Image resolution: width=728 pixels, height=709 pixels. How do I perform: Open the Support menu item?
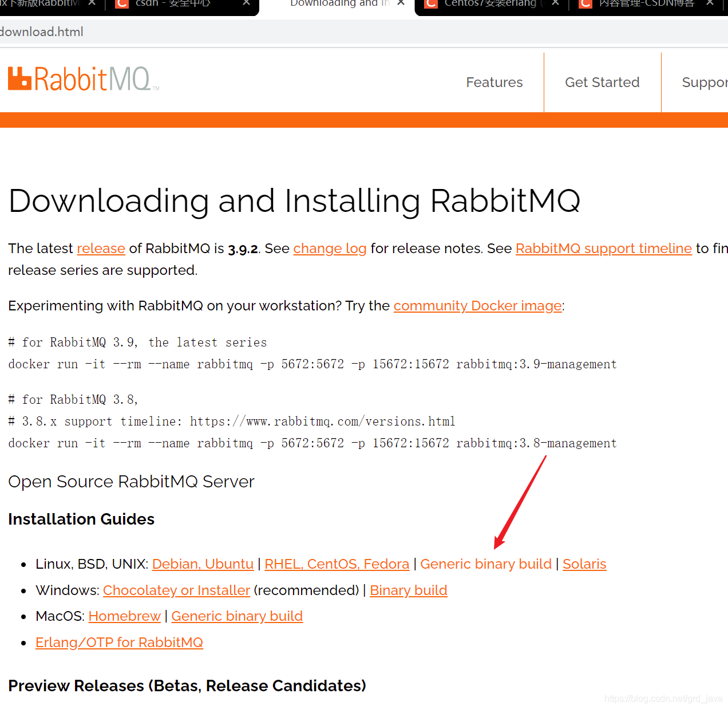coord(705,82)
